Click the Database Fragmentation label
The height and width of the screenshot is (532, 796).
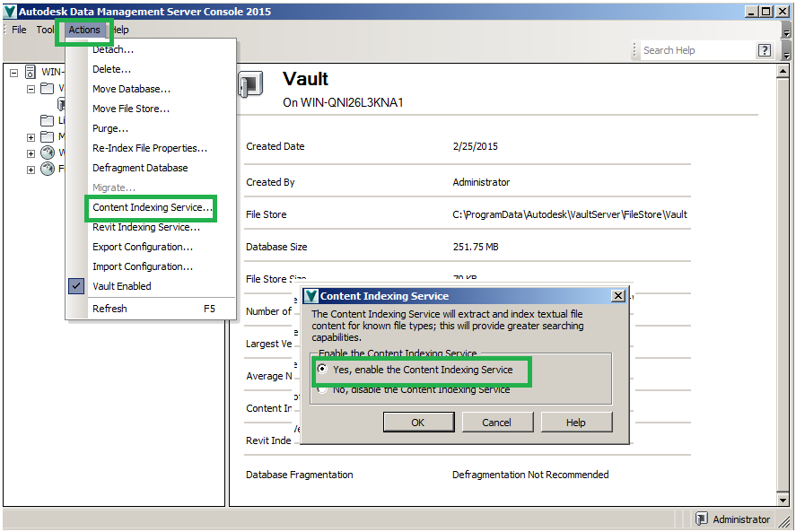tap(300, 475)
